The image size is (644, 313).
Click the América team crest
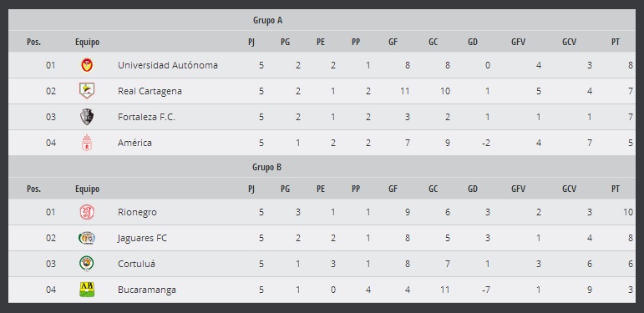coord(87,143)
